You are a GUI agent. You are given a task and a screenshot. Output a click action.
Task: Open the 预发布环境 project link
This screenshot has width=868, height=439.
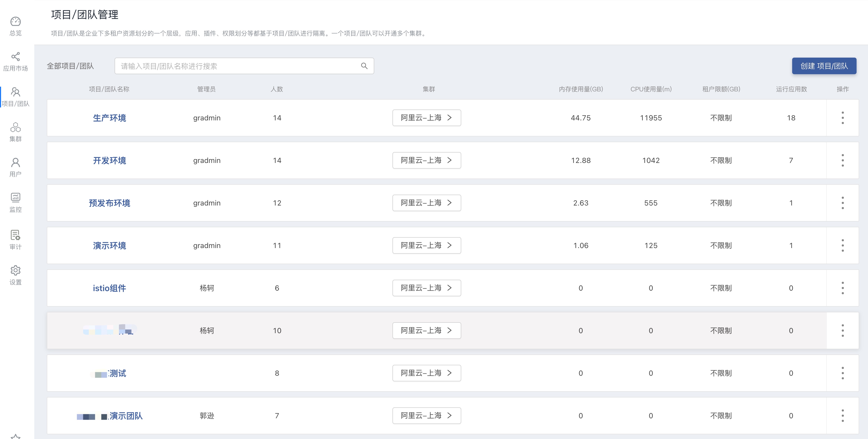point(110,203)
